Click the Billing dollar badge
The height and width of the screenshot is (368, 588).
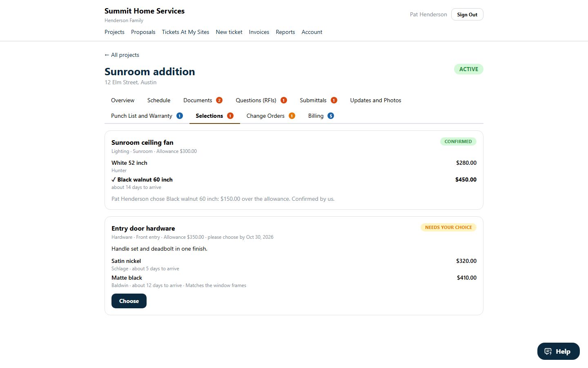[331, 116]
